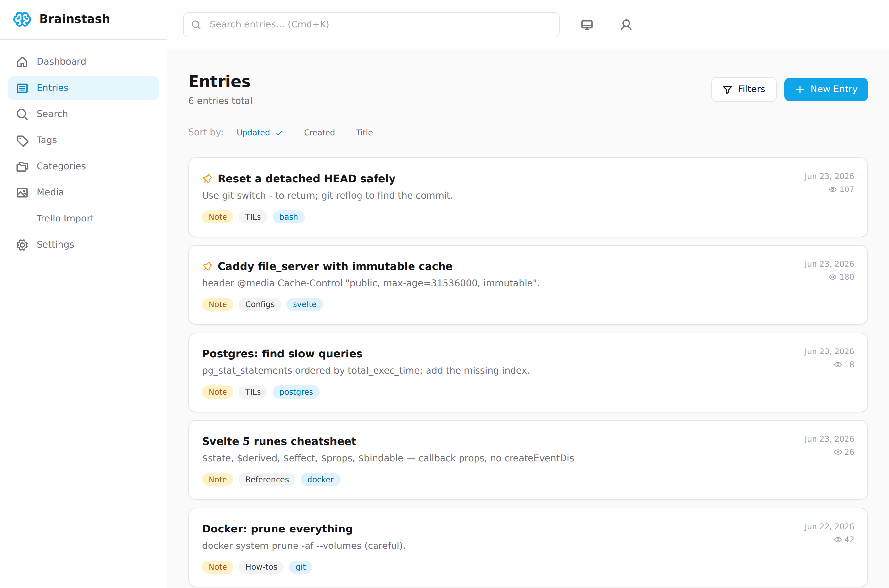Image resolution: width=889 pixels, height=588 pixels.
Task: Click Note chip on Svelte 5 runes entry
Action: point(218,480)
